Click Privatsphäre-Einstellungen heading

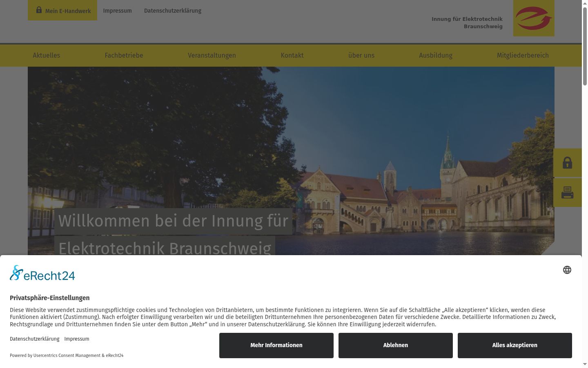(x=50, y=298)
